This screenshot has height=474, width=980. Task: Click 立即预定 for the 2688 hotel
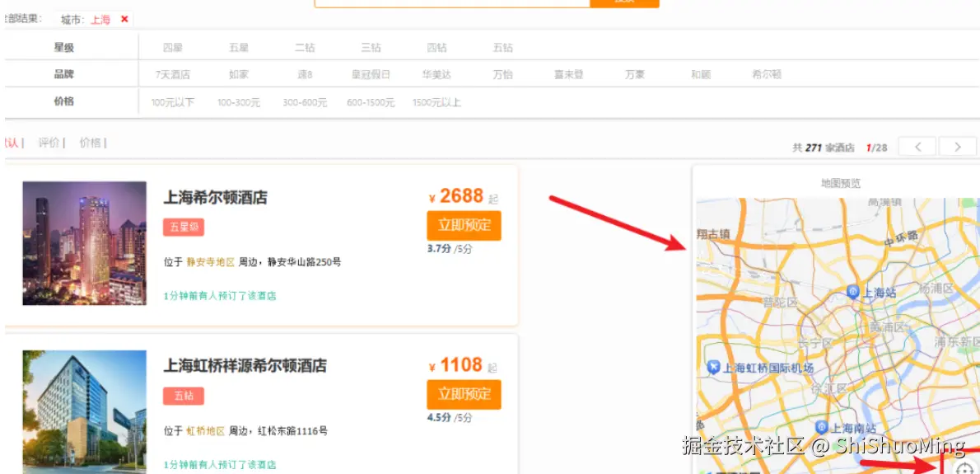point(464,226)
